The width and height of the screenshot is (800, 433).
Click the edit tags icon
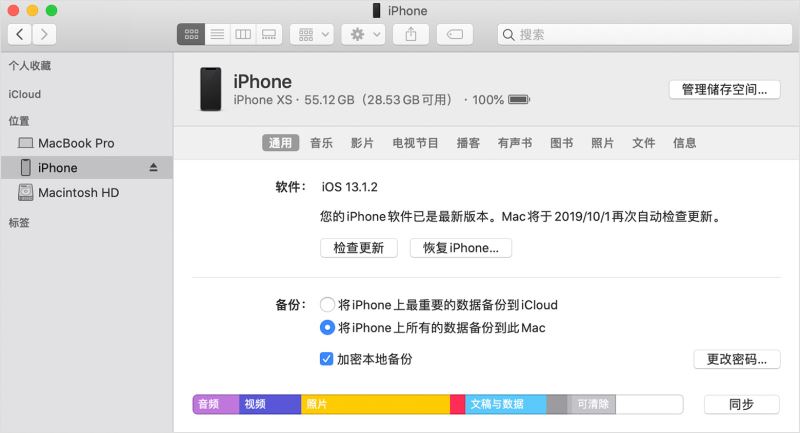tap(455, 34)
